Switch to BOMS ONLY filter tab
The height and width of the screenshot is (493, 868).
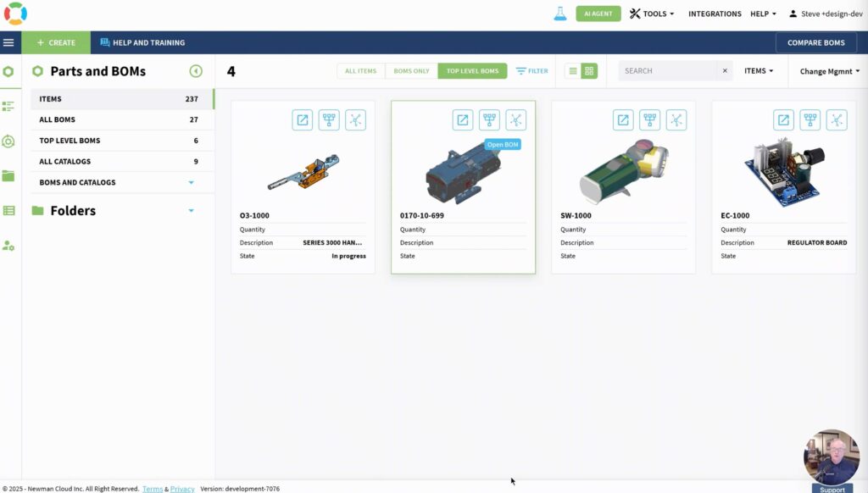(411, 71)
